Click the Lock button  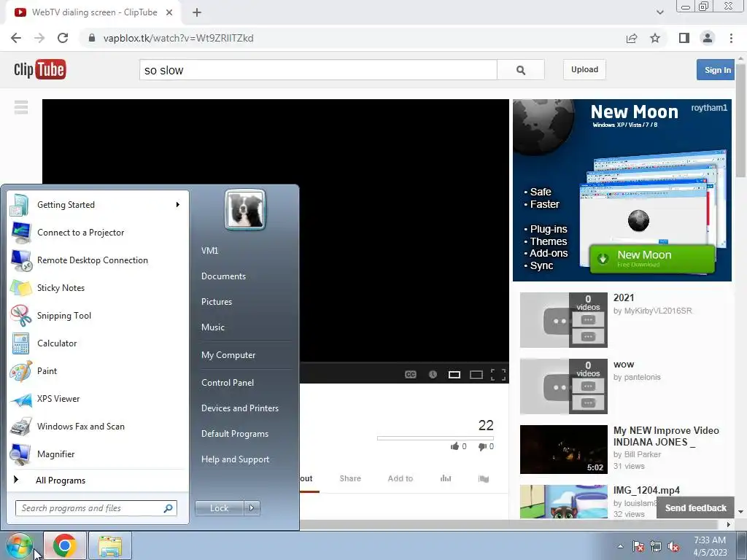click(219, 508)
